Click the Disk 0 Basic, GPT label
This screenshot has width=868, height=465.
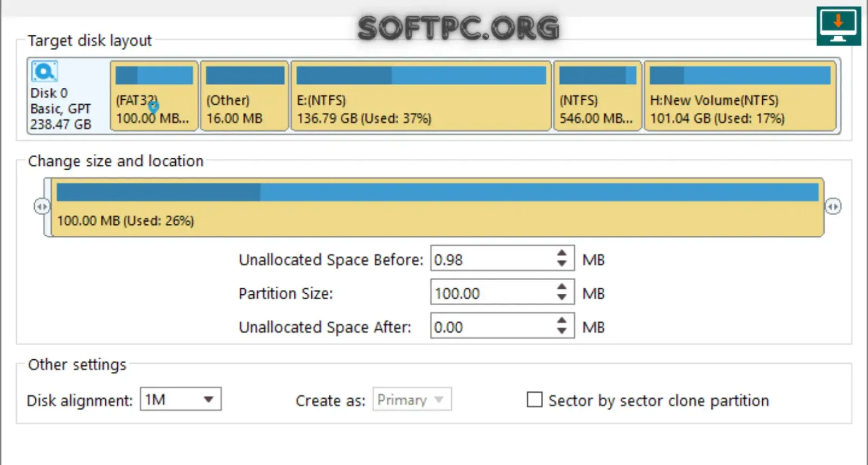[x=60, y=101]
